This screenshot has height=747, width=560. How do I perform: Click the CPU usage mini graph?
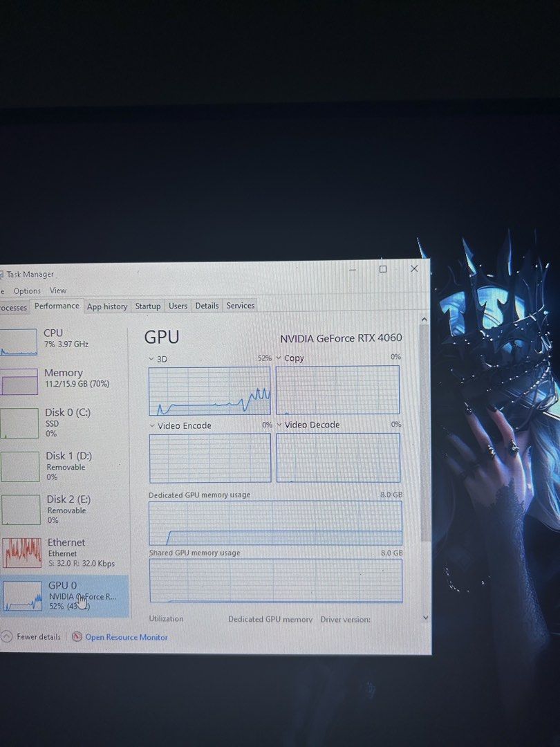point(19,342)
